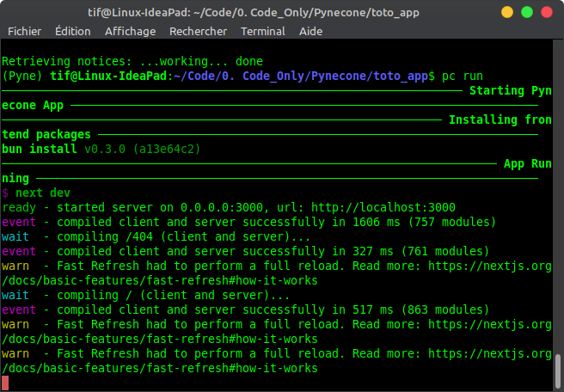Open the Fichier menu
The image size is (564, 392).
(24, 31)
